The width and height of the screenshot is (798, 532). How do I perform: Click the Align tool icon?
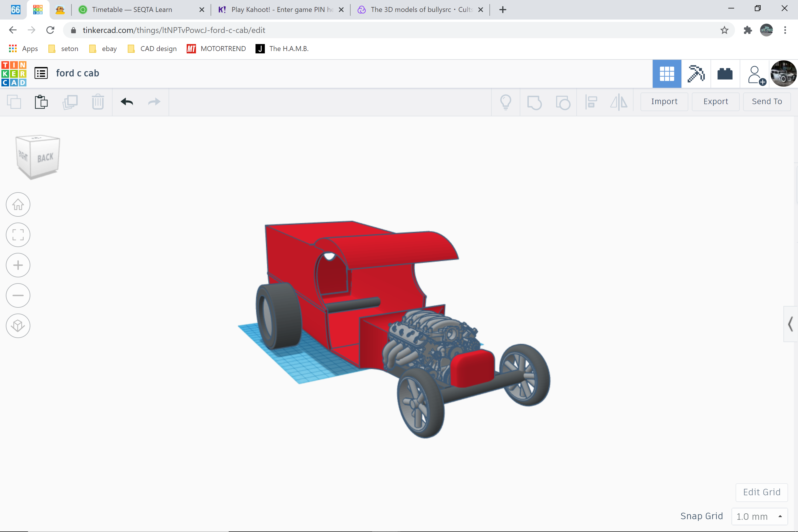point(591,102)
